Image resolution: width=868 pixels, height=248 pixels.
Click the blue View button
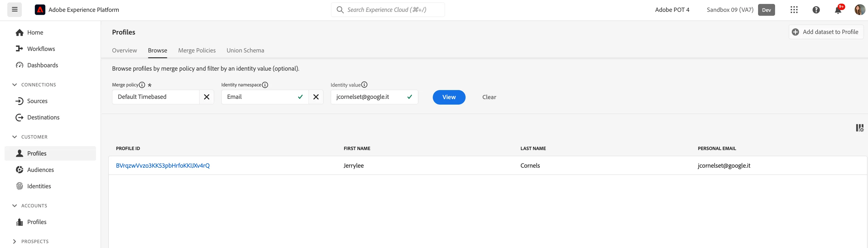click(x=449, y=97)
